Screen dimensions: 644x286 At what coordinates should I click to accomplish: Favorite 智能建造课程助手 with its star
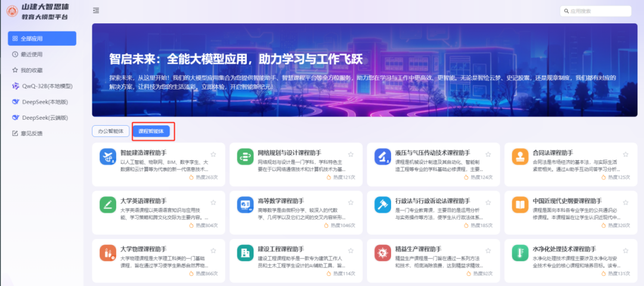point(213,154)
